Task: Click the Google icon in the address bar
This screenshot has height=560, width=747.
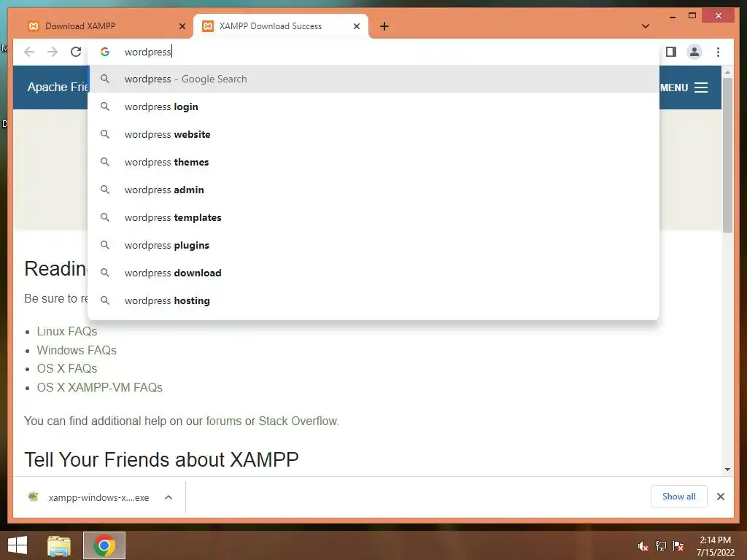Action: pyautogui.click(x=105, y=52)
